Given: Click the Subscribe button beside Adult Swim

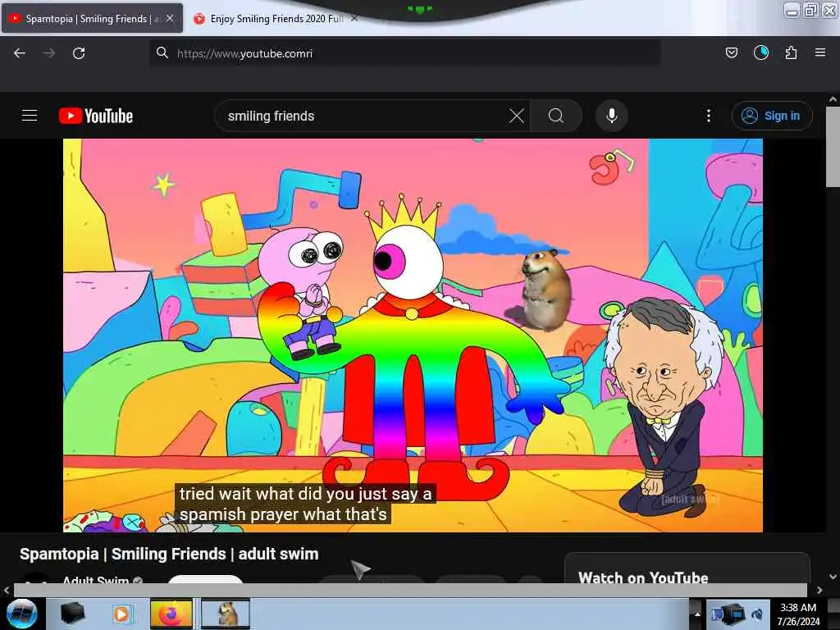Looking at the screenshot, I should (x=206, y=579).
